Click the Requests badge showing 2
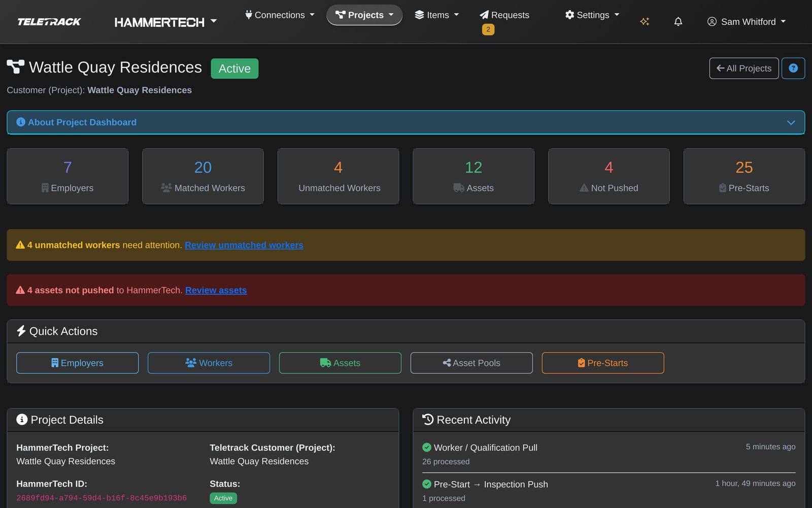Viewport: 812px width, 508px height. click(488, 29)
